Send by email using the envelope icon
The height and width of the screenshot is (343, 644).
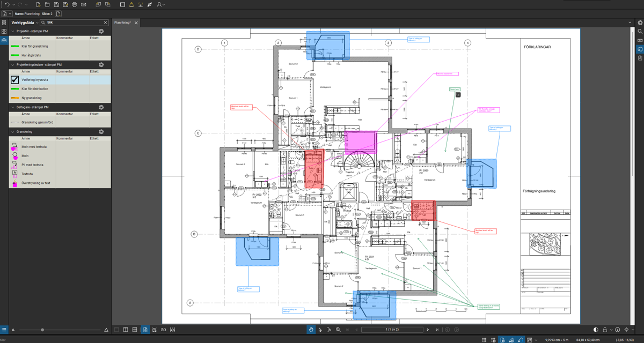84,4
